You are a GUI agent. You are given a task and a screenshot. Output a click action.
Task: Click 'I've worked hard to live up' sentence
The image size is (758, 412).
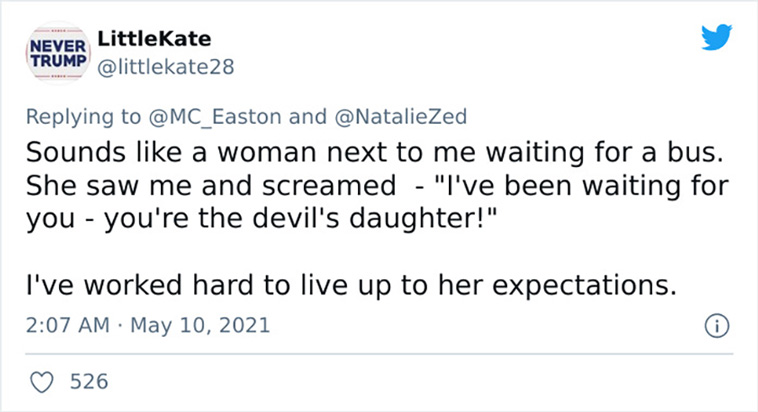click(351, 285)
